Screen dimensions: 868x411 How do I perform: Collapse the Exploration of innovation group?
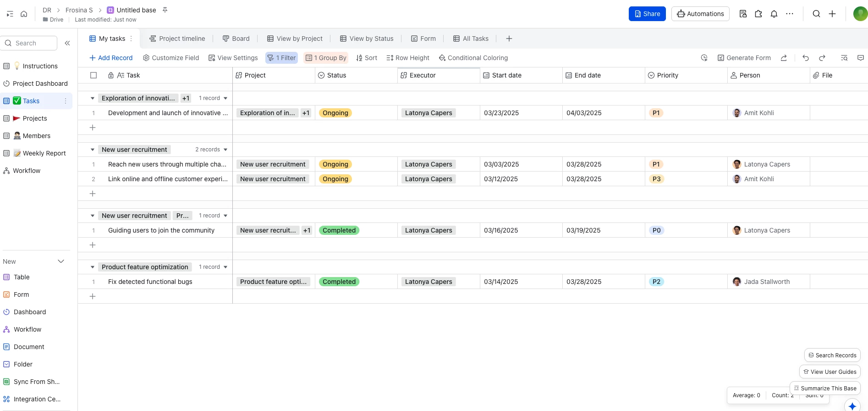click(x=93, y=98)
